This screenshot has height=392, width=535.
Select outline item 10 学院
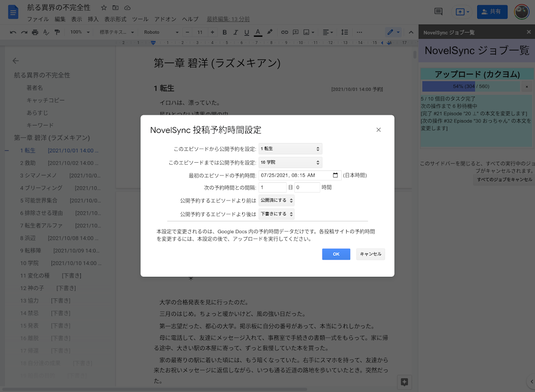[61, 263]
